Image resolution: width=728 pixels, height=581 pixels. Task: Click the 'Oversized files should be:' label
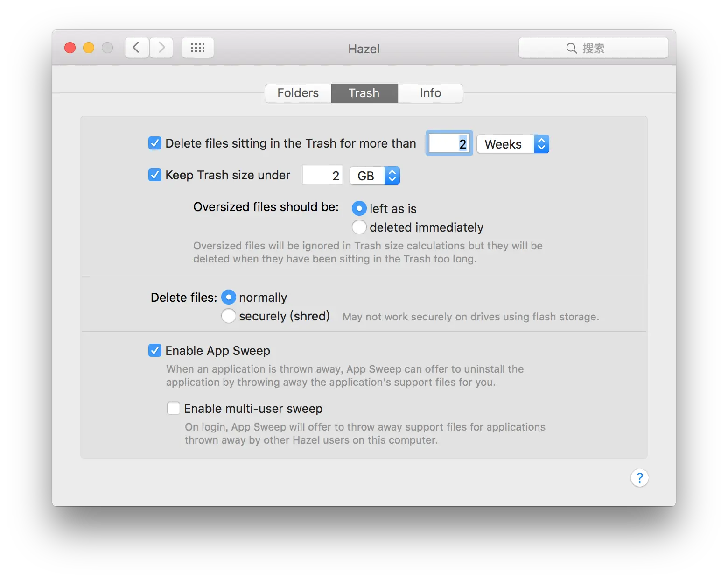[x=266, y=207]
